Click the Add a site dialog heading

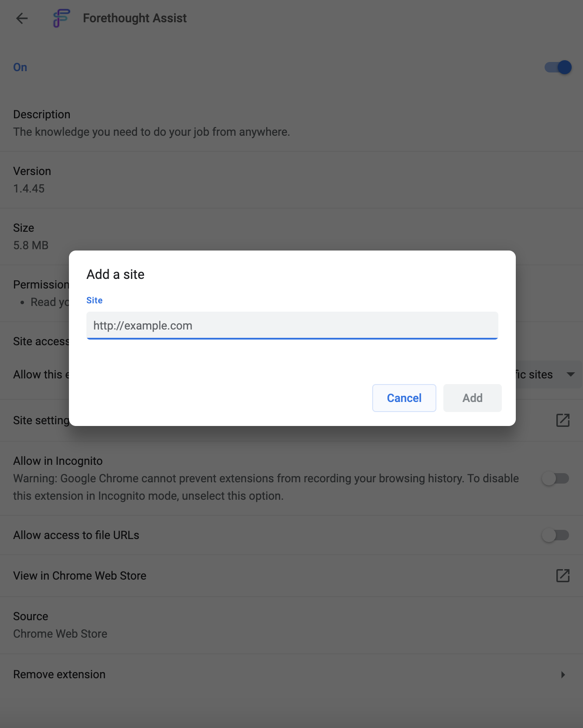tap(116, 275)
